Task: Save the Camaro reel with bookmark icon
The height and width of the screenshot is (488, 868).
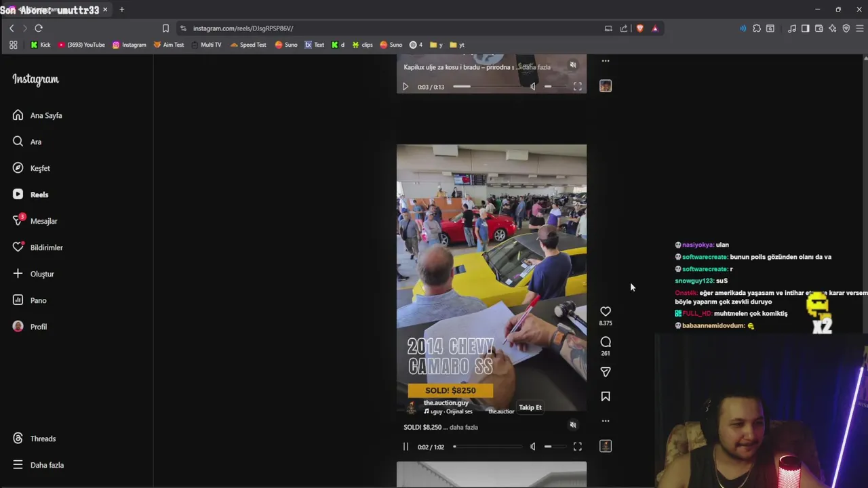Action: click(606, 396)
